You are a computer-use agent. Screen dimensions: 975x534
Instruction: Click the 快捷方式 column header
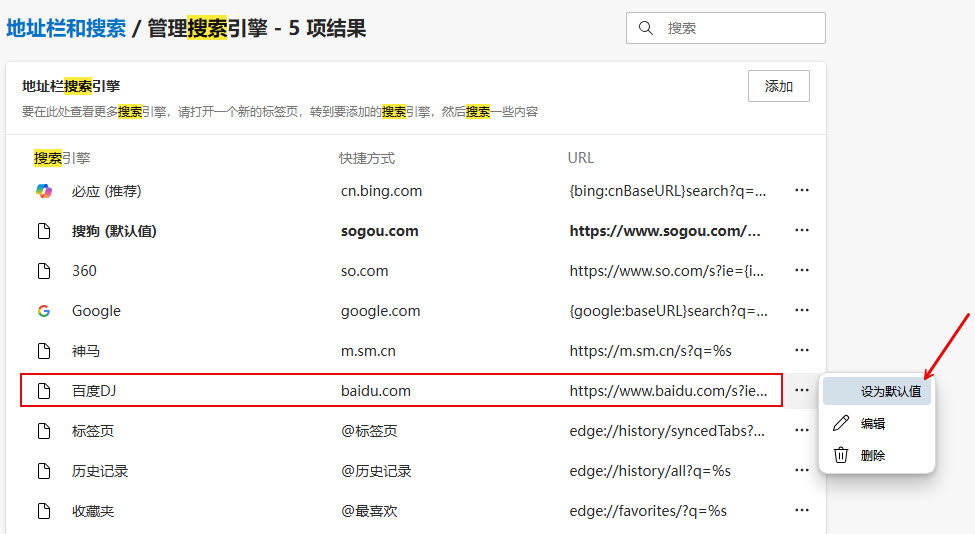[x=367, y=158]
